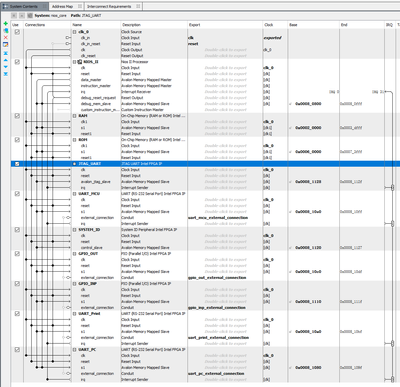This screenshot has height=387, width=400.
Task: Switch to the Address Map tab
Action: (62, 6)
